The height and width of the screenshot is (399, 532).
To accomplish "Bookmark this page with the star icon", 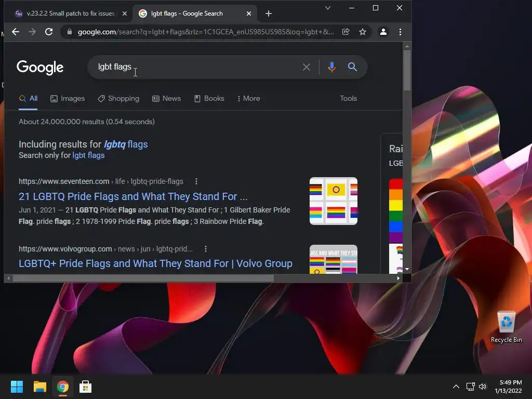I will click(x=362, y=32).
